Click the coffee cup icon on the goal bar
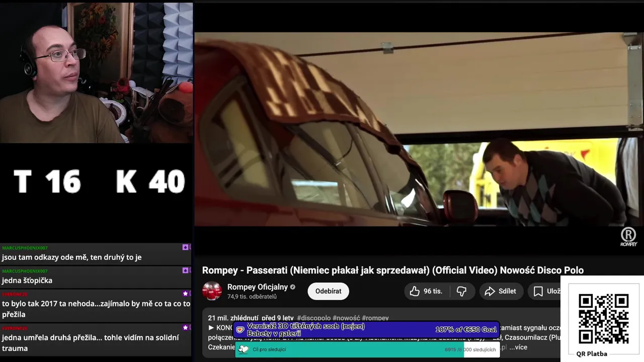The image size is (644, 362). (240, 330)
